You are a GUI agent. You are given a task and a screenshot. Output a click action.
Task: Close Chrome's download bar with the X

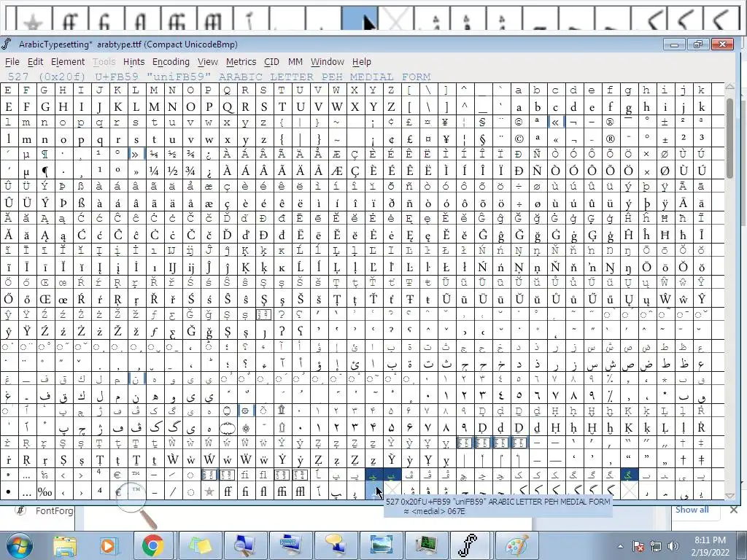pyautogui.click(x=734, y=510)
